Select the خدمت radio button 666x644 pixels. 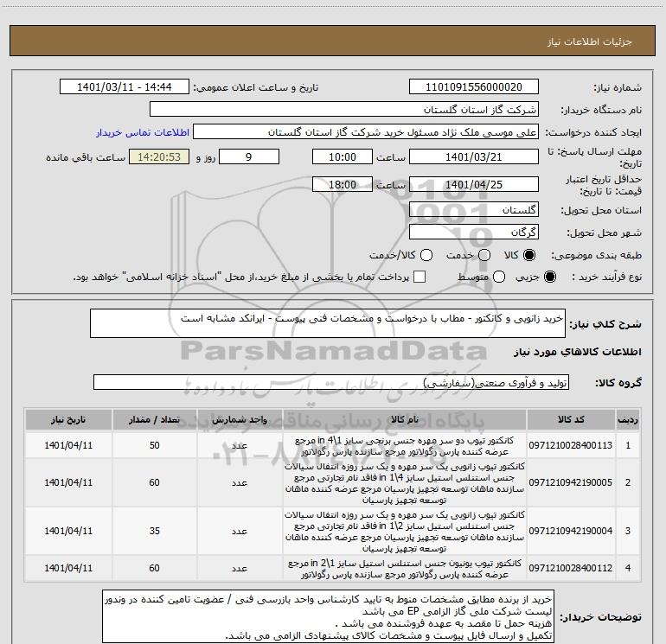tap(484, 255)
